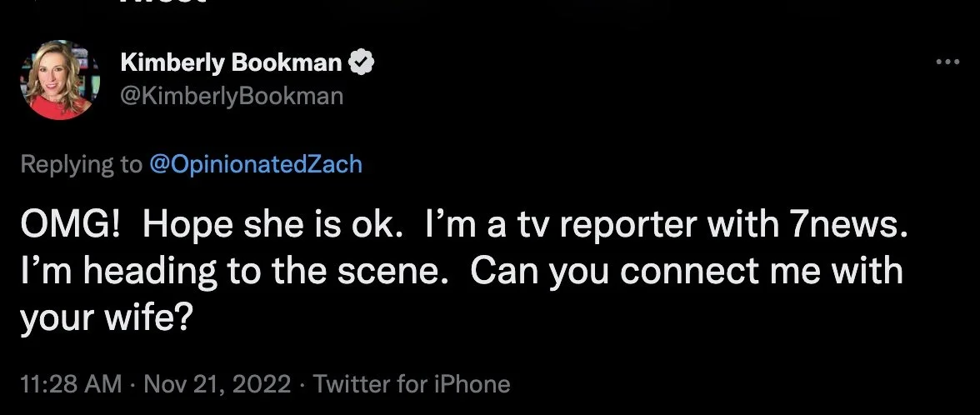Click the phrase "Can you connect me with"
The height and width of the screenshot is (415, 980).
[x=687, y=273]
